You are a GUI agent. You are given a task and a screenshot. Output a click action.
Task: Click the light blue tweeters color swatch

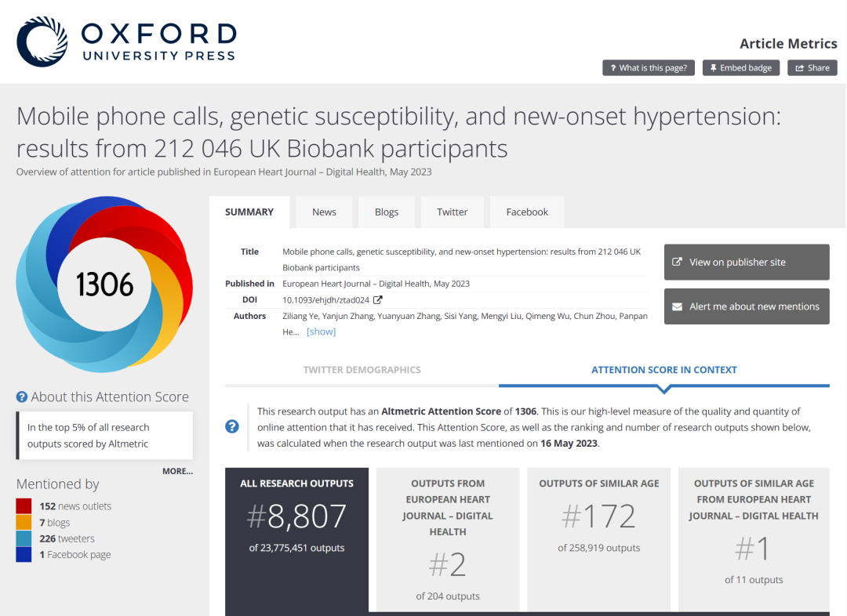(24, 538)
